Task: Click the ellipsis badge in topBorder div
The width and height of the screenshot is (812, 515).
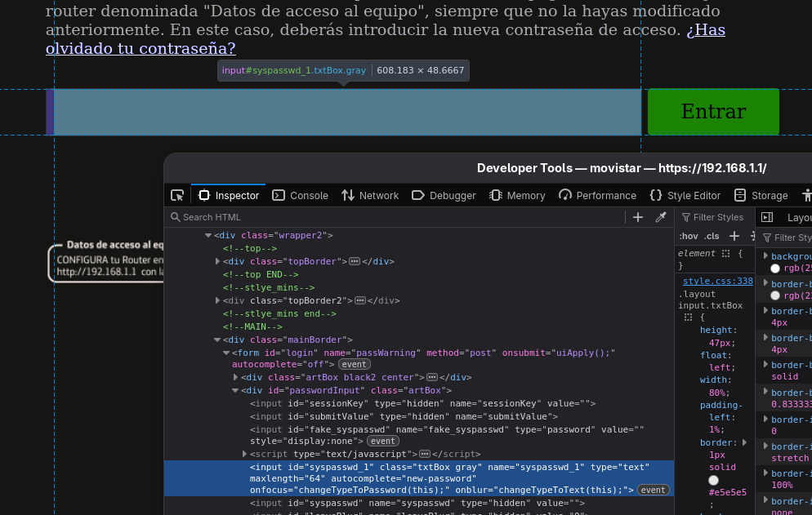Action: pos(355,262)
